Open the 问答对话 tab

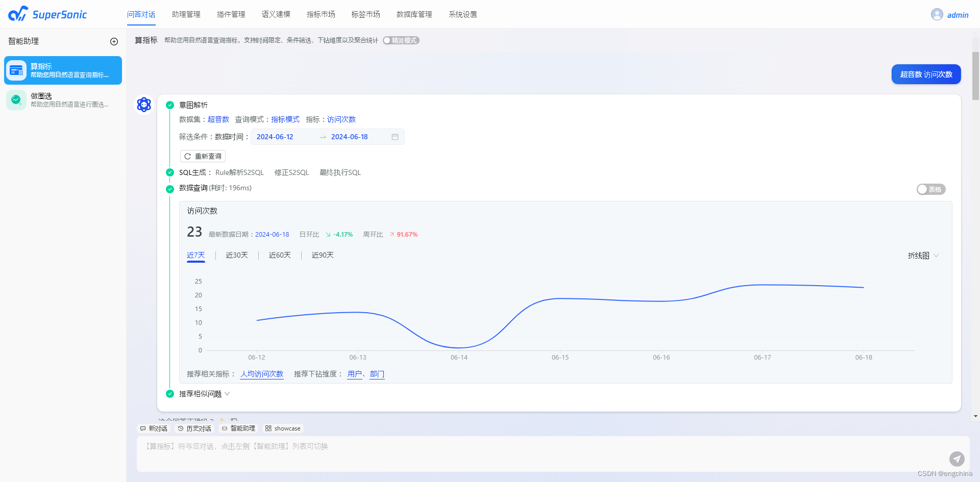click(x=141, y=14)
